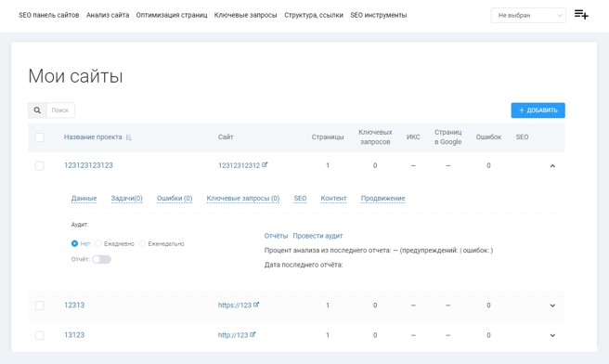Switch to the Ошибки (0) tab
The width and height of the screenshot is (609, 364).
175,199
